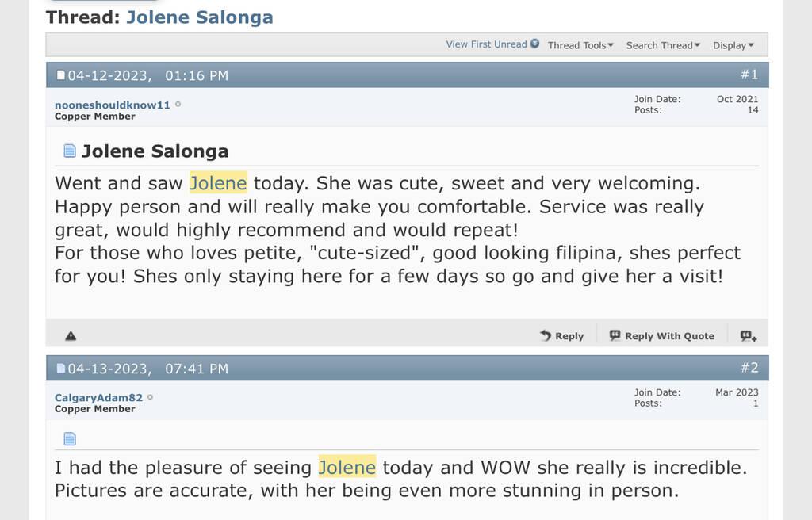
Task: Click the post icon beside the Jolene Salonga title
Action: pyautogui.click(x=70, y=151)
